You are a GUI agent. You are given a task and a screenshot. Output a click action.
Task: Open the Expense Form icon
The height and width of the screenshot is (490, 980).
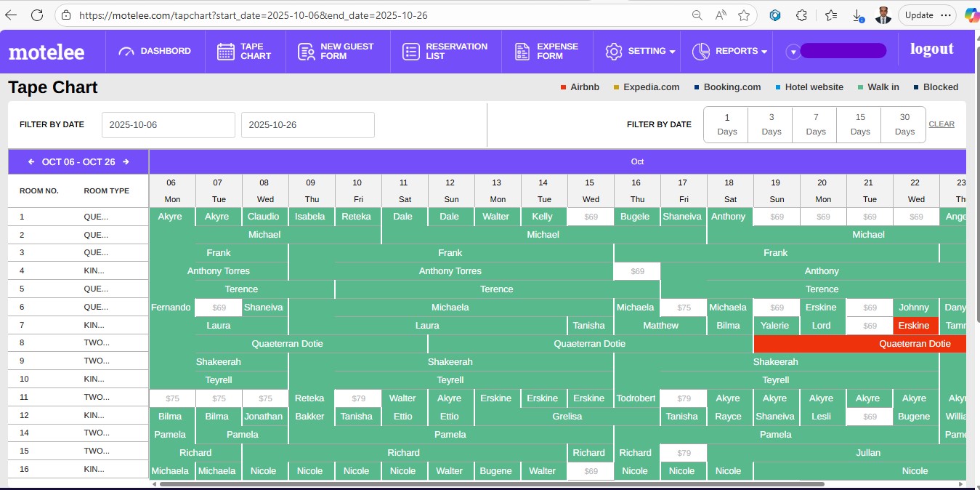(522, 52)
